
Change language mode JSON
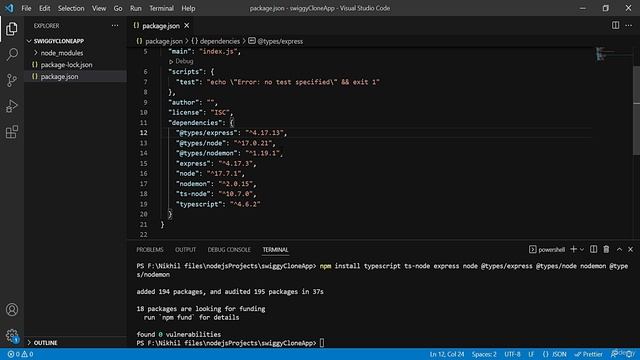[555, 354]
